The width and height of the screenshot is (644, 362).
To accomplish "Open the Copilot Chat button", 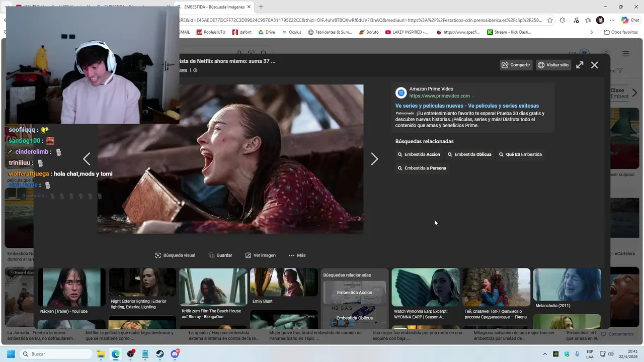I will (630, 20).
